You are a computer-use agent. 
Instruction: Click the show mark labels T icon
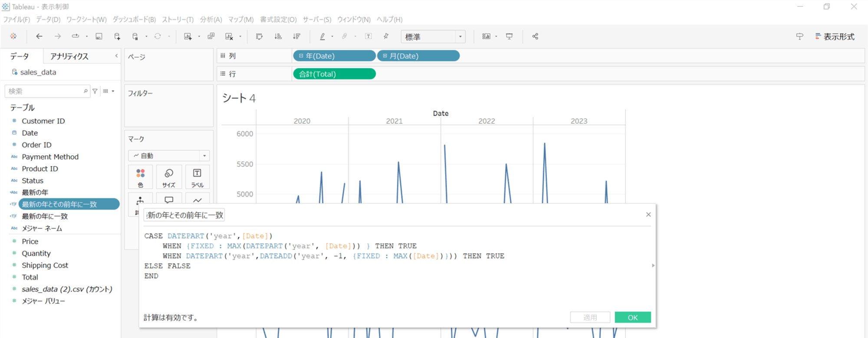pyautogui.click(x=368, y=36)
